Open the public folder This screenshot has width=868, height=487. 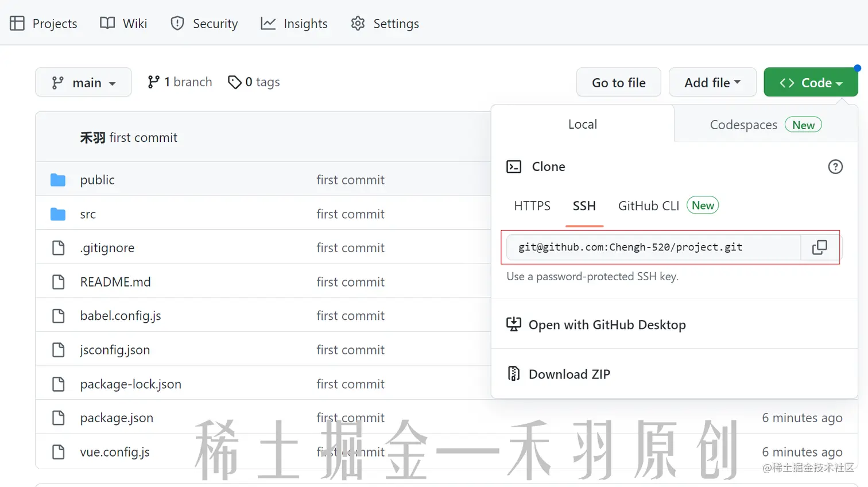pos(98,180)
